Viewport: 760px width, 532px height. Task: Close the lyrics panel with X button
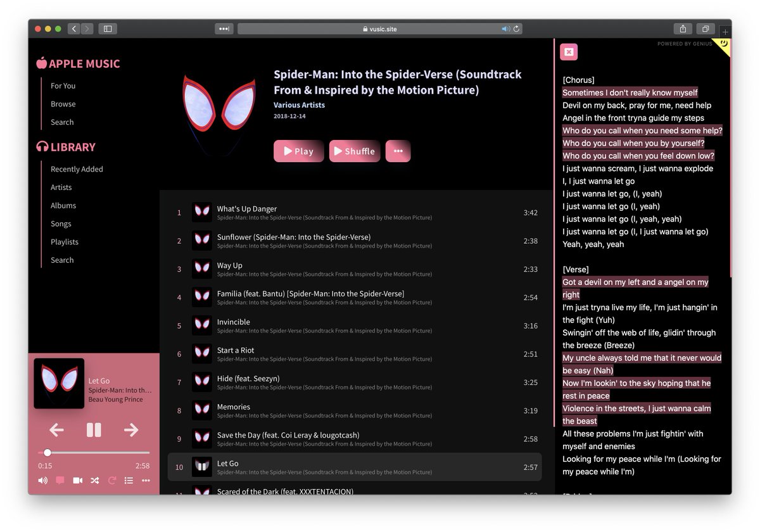pyautogui.click(x=569, y=52)
